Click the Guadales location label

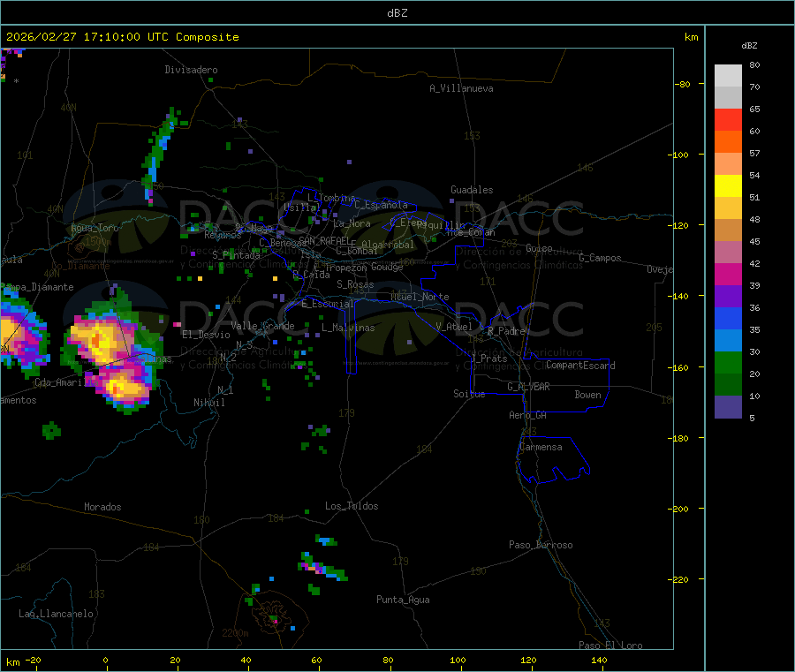(x=472, y=190)
